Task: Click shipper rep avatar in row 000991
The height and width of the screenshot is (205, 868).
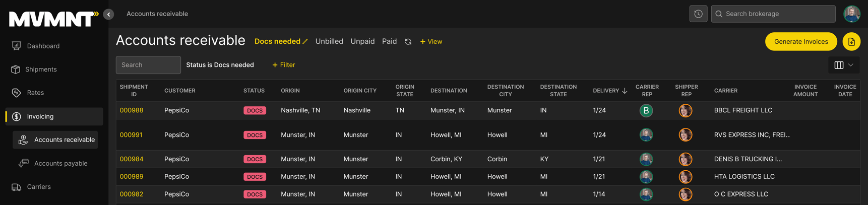Action: (686, 135)
